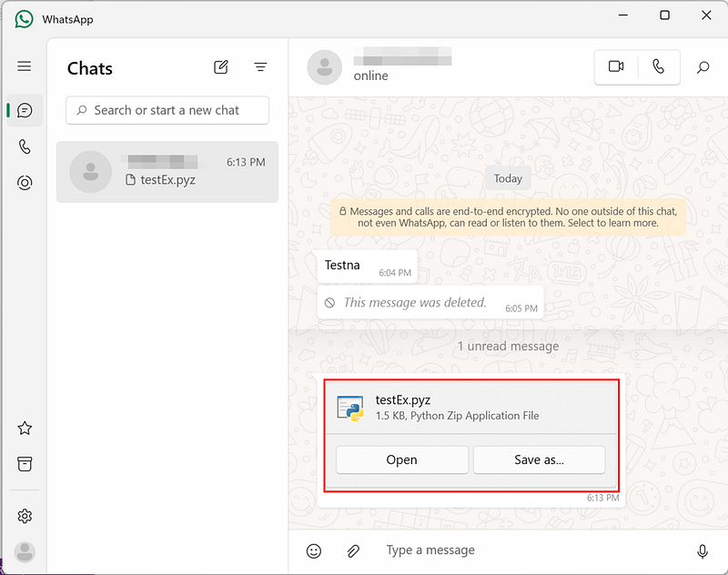Open the chat filter options
This screenshot has width=728, height=575.
tap(260, 67)
